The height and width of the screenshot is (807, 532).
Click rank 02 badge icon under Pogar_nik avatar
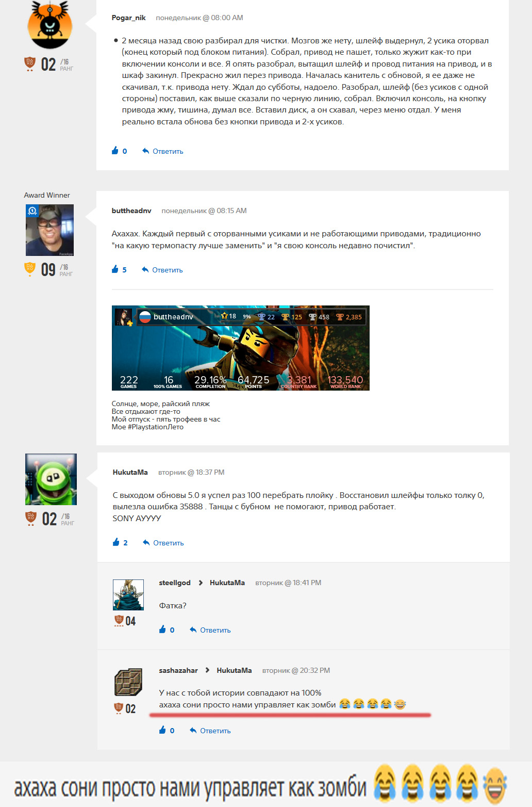pos(30,64)
